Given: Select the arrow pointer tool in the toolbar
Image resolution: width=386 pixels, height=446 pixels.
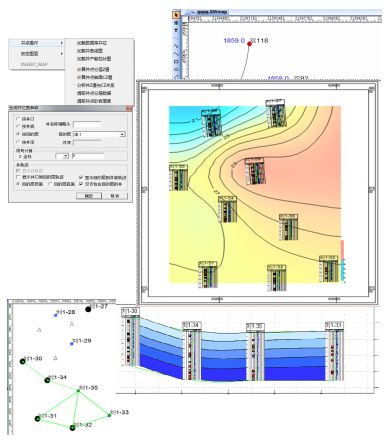Looking at the screenshot, I should point(176,15).
